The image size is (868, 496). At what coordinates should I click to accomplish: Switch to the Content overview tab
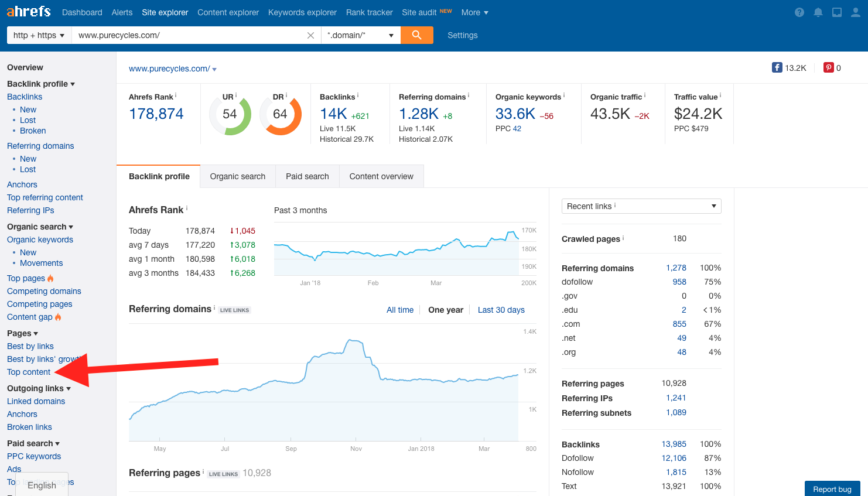[x=381, y=176]
